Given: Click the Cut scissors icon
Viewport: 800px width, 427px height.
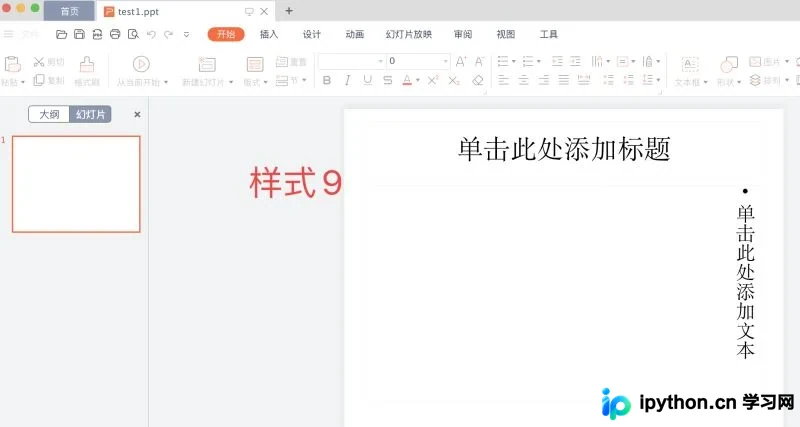Looking at the screenshot, I should (x=39, y=62).
